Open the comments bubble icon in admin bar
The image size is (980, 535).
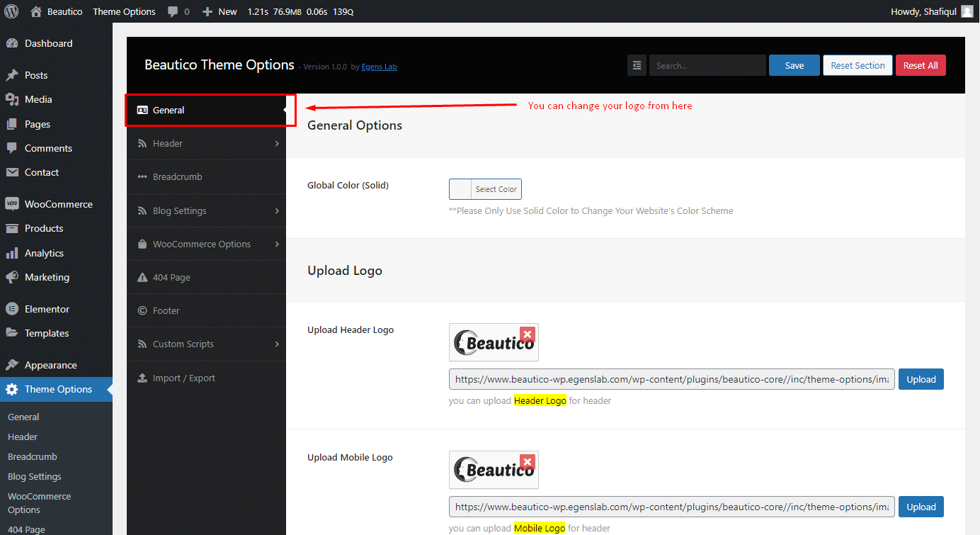(173, 11)
